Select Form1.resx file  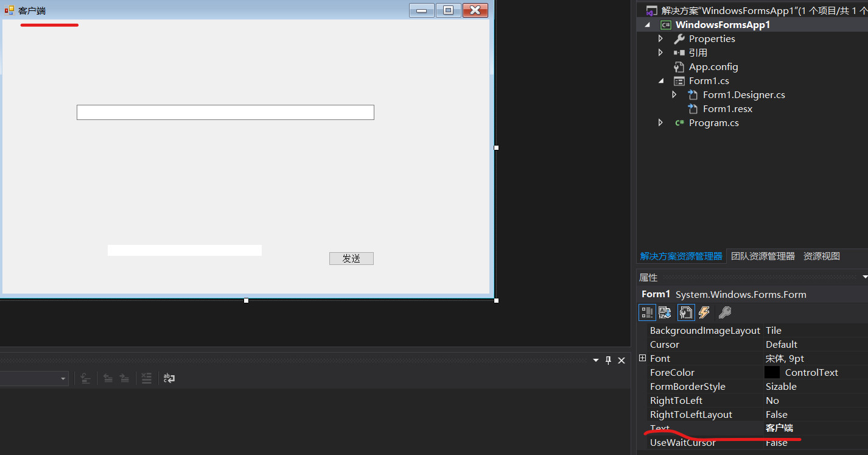click(x=727, y=108)
